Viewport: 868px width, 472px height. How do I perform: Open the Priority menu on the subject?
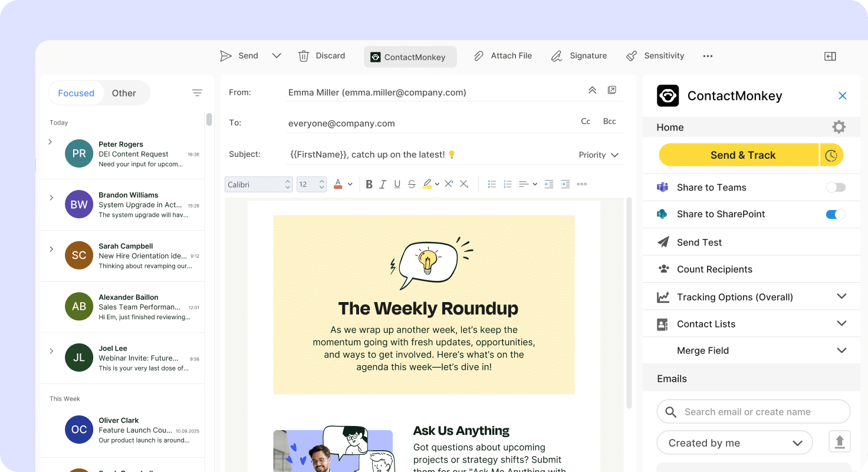coord(598,155)
